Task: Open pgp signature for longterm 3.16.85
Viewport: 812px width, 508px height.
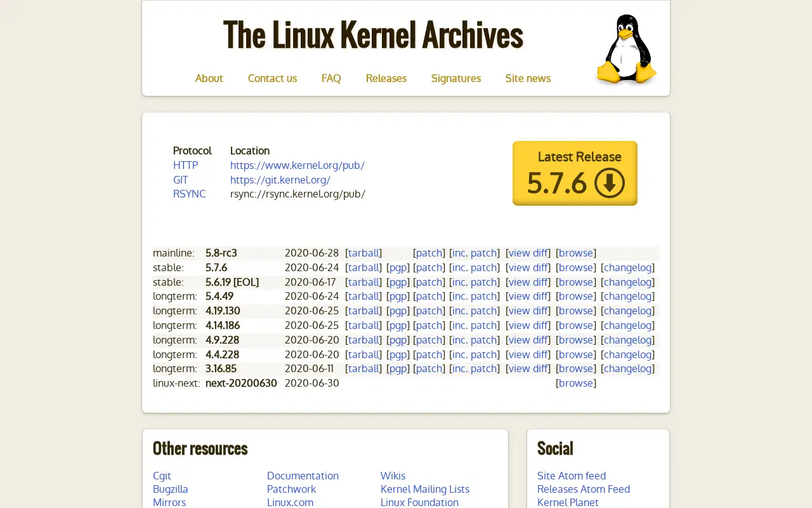Action: coord(398,368)
